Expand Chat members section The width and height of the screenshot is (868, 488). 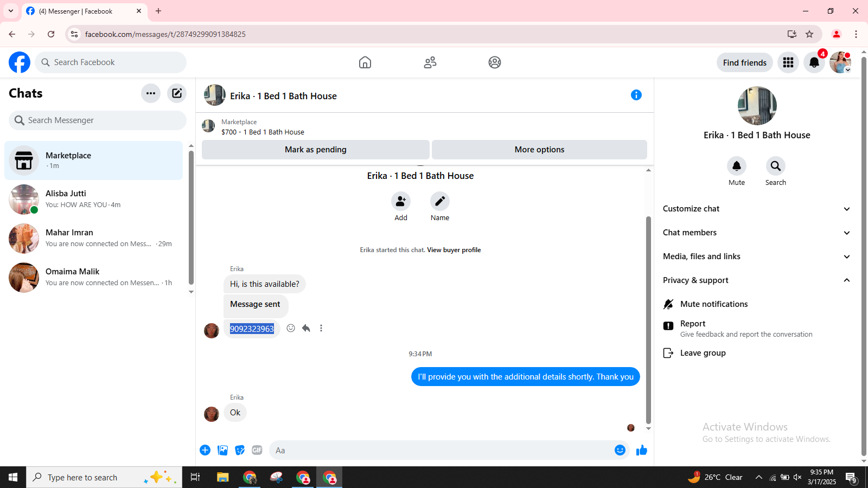tap(757, 233)
